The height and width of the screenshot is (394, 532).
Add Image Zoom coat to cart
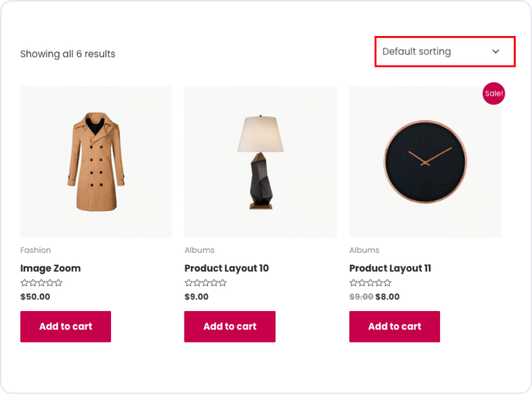65,326
